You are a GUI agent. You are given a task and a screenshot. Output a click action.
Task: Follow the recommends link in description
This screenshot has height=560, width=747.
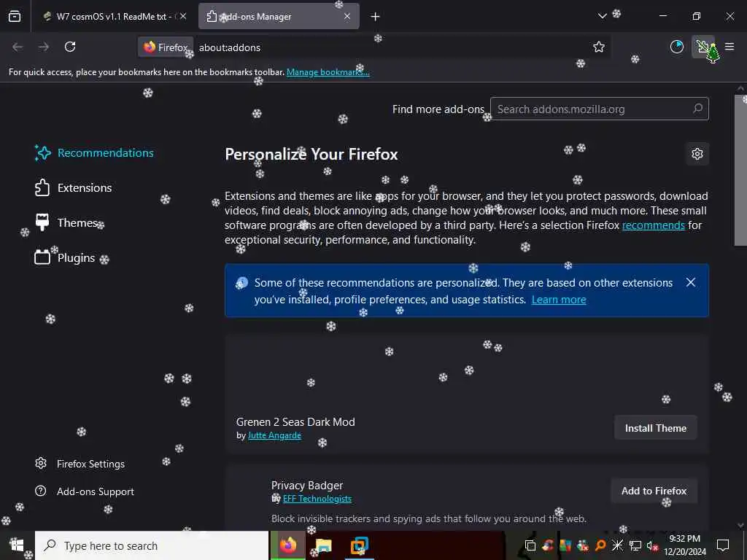click(653, 225)
